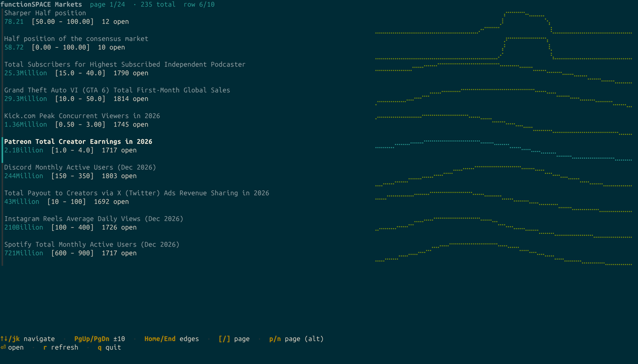638x364 pixels.
Task: Click the ↑↓/jk navigate hint
Action: pyautogui.click(x=28, y=338)
